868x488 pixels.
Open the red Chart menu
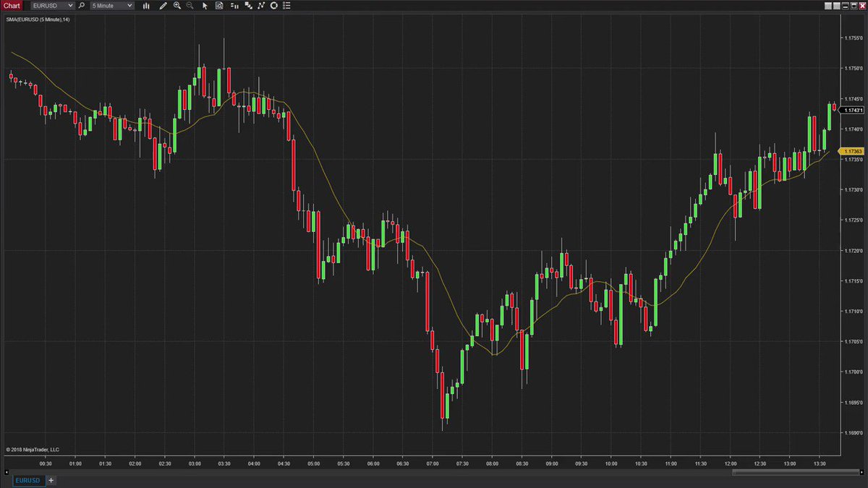[12, 5]
